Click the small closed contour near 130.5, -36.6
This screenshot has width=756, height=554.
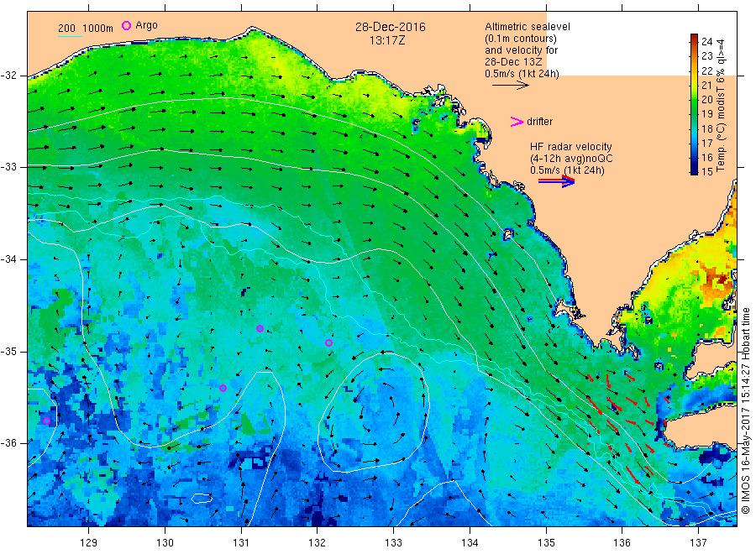pos(202,499)
